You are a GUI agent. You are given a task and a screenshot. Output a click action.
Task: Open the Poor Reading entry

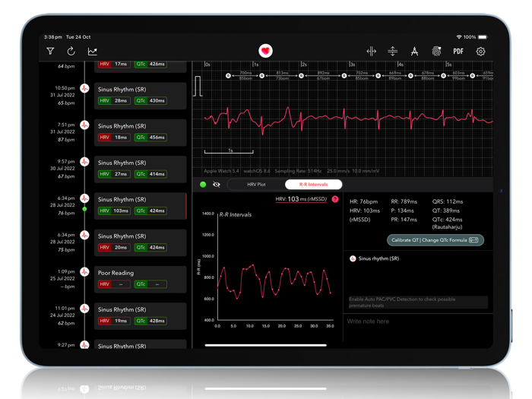coord(140,279)
